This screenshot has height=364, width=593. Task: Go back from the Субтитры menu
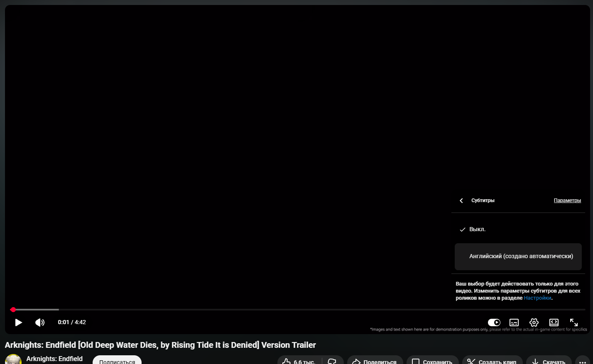click(x=461, y=200)
